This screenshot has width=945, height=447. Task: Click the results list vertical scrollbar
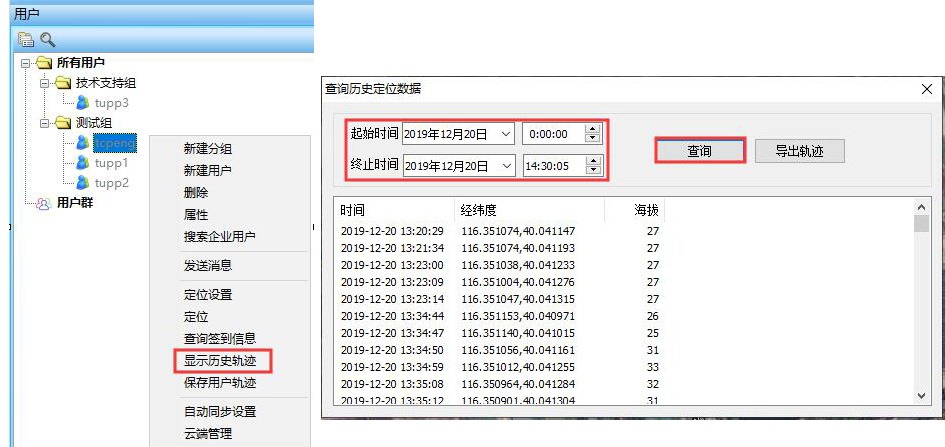tap(921, 300)
